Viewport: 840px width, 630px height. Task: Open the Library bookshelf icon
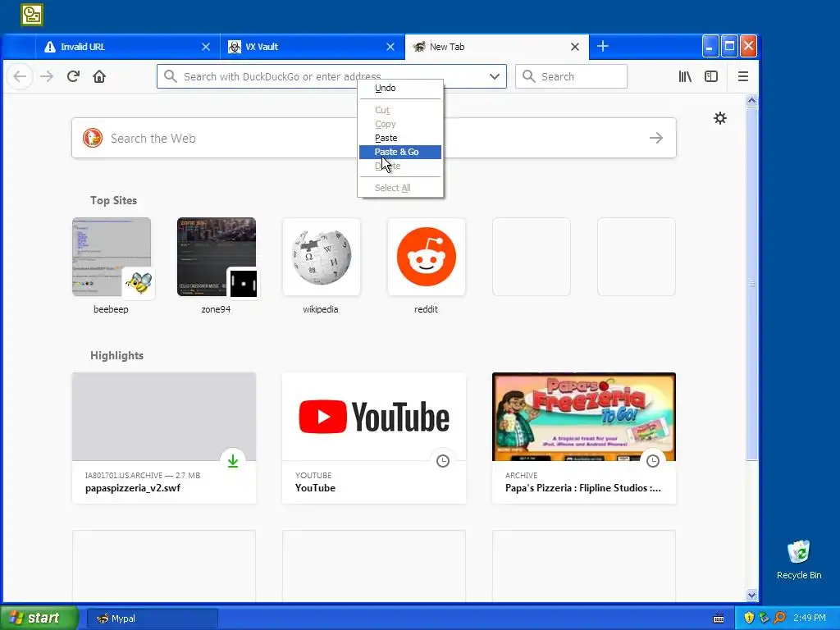[685, 76]
